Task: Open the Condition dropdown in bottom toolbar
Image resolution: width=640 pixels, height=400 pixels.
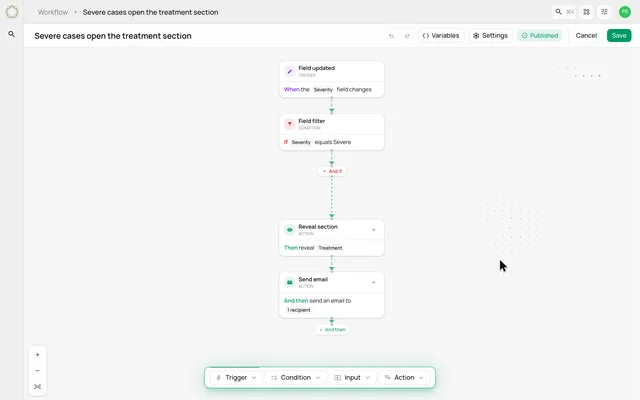Action: click(296, 378)
